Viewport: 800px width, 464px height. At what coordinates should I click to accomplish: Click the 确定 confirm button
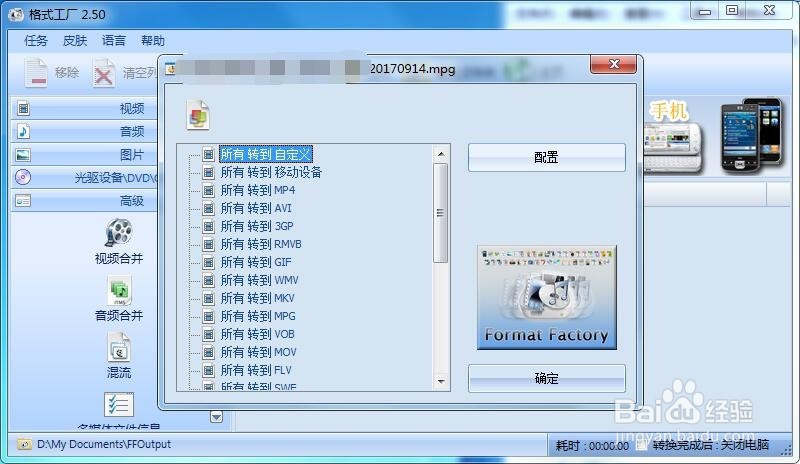(x=546, y=378)
